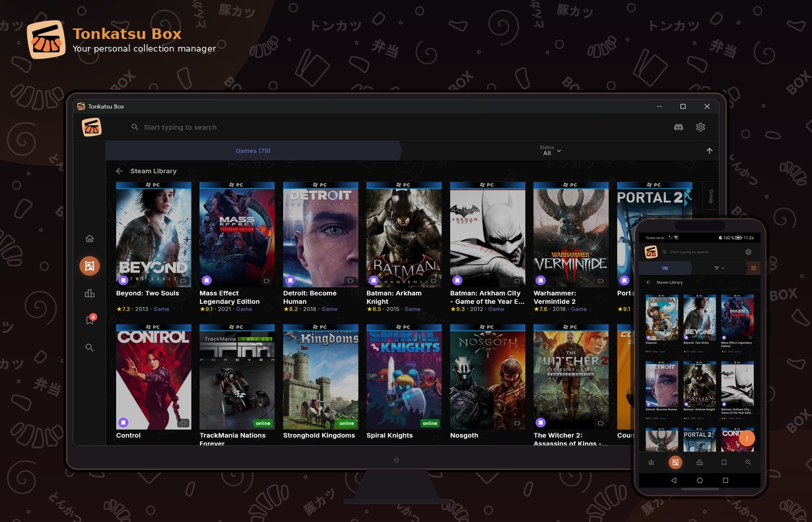This screenshot has width=812, height=522.
Task: Open settings gear on the phone
Action: pyautogui.click(x=748, y=252)
